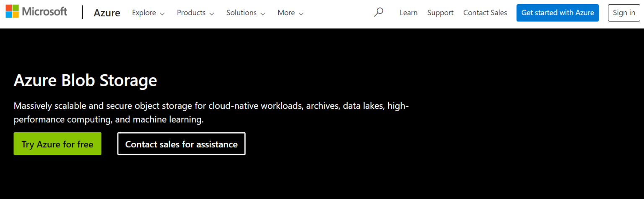Click the chevron arrow beside Products
The height and width of the screenshot is (199, 644).
(212, 13)
